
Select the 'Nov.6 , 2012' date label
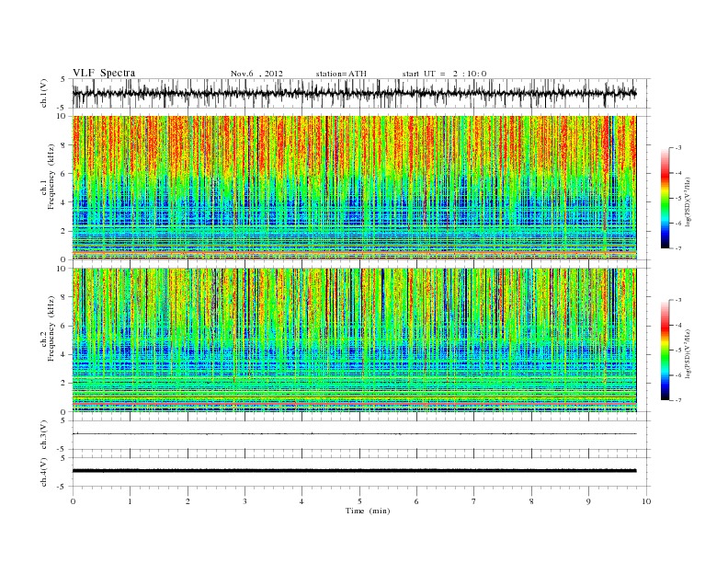(256, 74)
